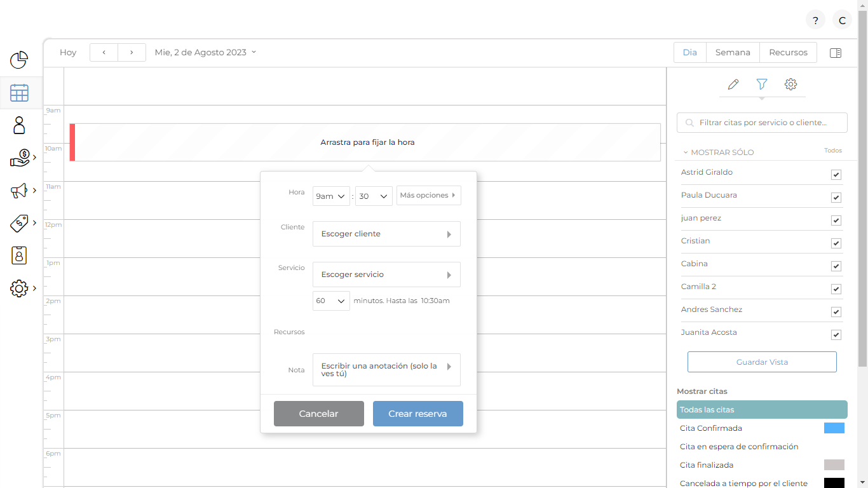
Task: Uncheck Astrid Giraldo checkbox
Action: coord(836,175)
